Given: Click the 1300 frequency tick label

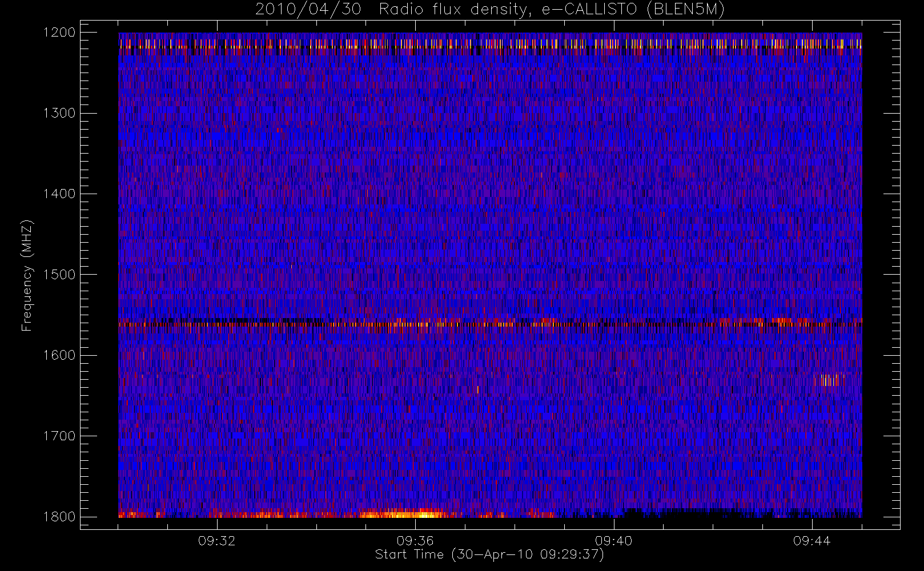Looking at the screenshot, I should pos(59,113).
